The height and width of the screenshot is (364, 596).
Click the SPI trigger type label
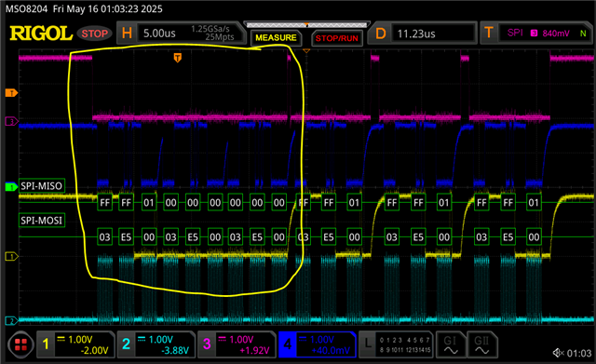click(x=515, y=33)
